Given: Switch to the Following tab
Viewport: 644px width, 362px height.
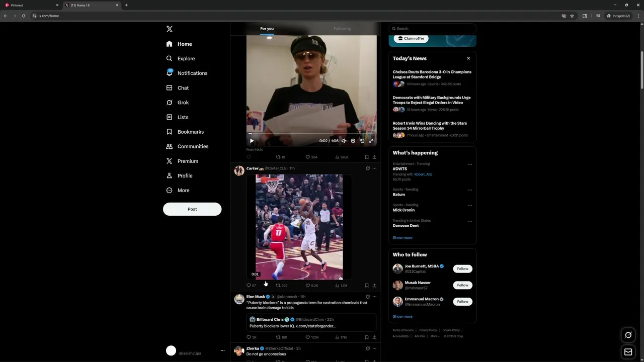Looking at the screenshot, I should pyautogui.click(x=342, y=29).
